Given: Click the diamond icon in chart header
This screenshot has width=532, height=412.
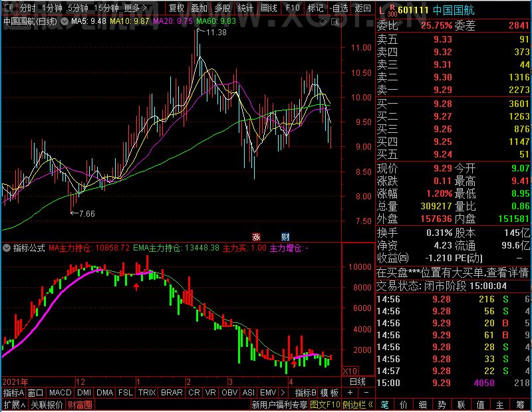Looking at the screenshot, I should [x=323, y=22].
